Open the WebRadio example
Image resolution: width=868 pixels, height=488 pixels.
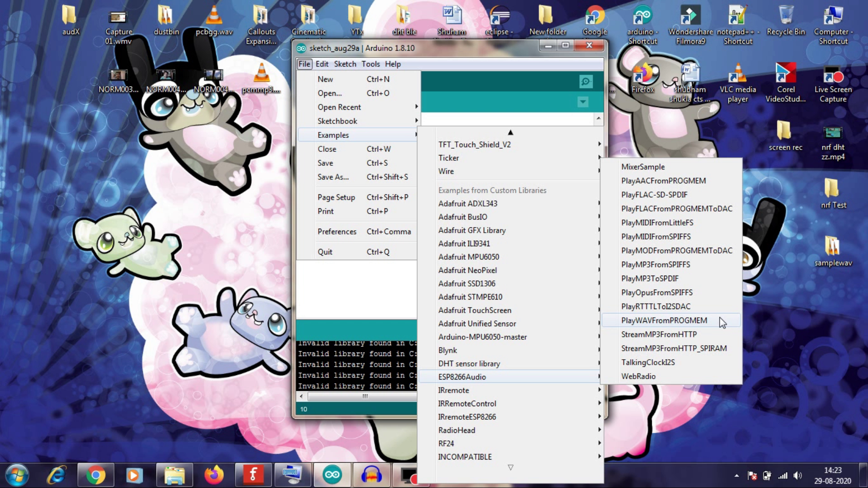tap(671, 376)
